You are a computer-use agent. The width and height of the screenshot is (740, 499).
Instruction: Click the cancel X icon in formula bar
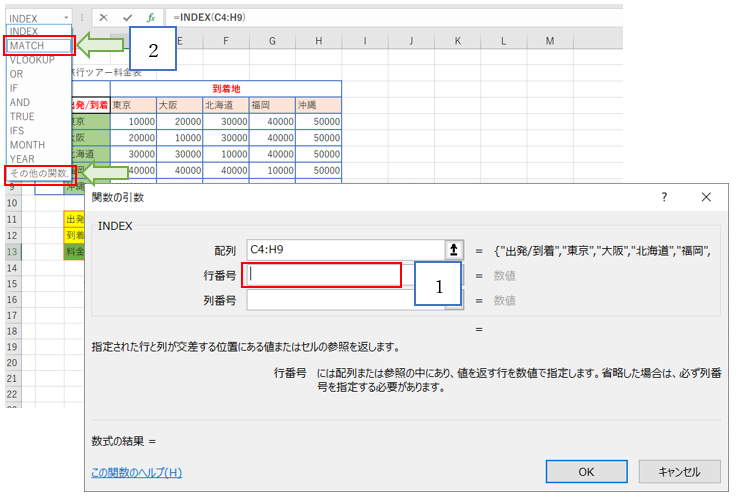pos(103,18)
